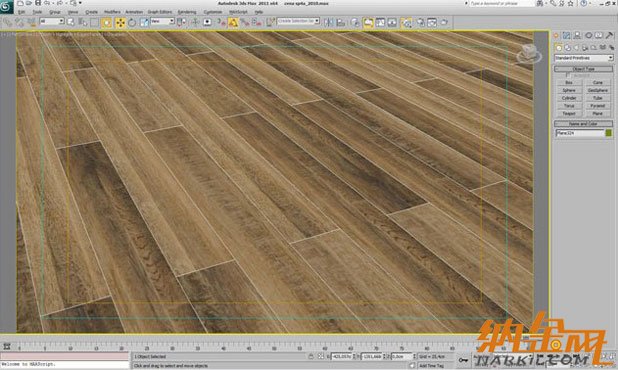Open the Material Editor from toolbar
618x370 pixels.
(406, 22)
